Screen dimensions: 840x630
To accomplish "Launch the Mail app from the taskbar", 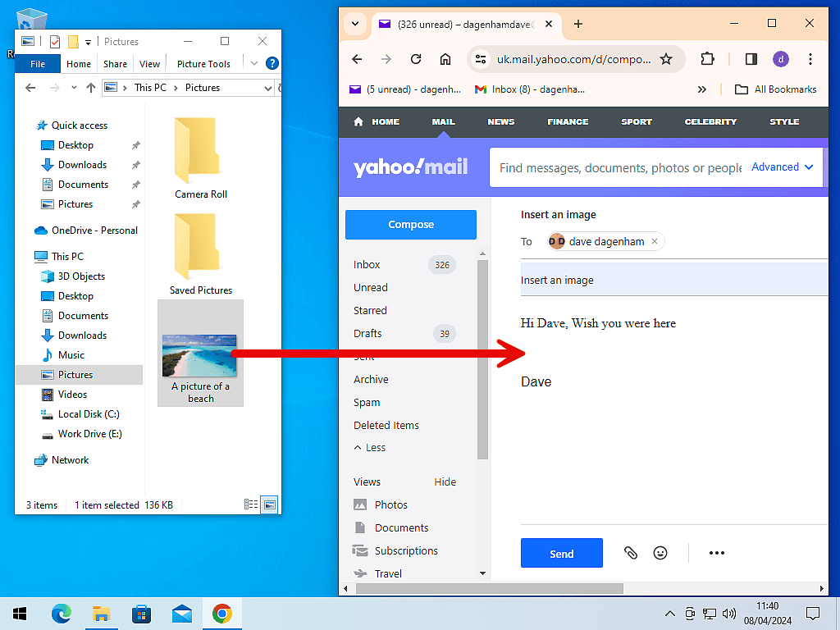I will click(182, 613).
